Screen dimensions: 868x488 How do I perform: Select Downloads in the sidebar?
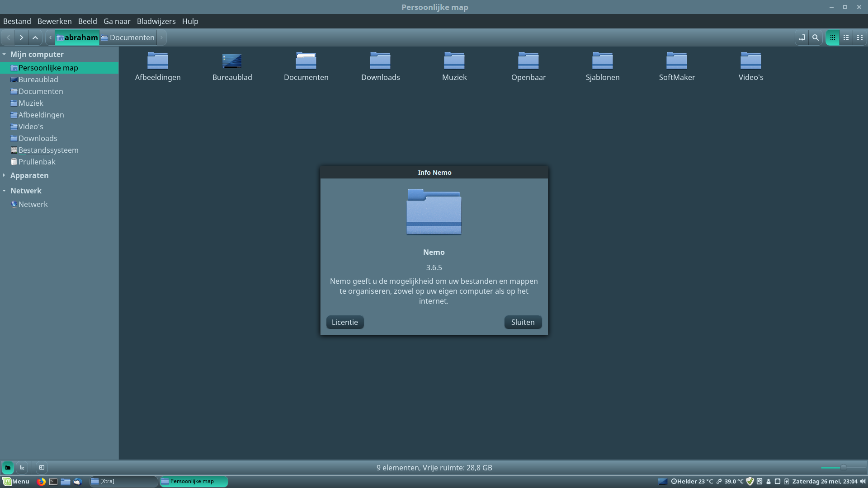pyautogui.click(x=59, y=138)
